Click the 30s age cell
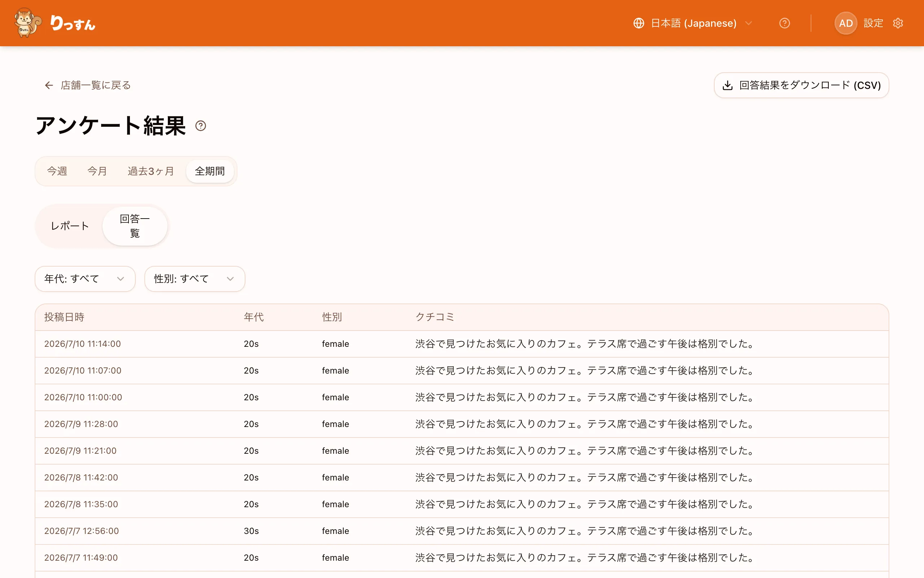This screenshot has height=578, width=924. [x=251, y=531]
